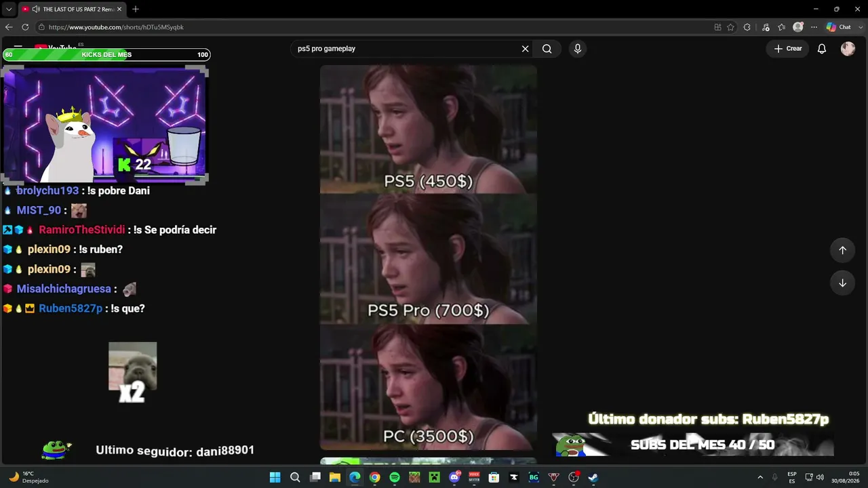Open Task View on the taskbar
868x488 pixels.
tap(315, 477)
